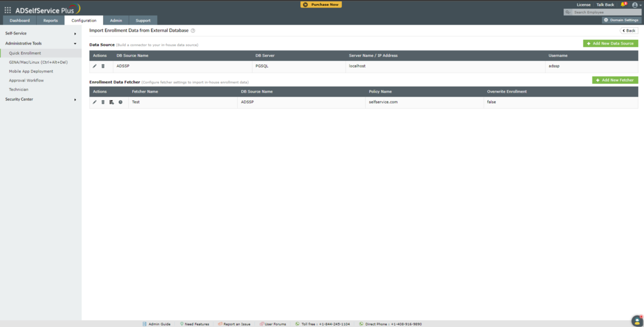644x327 pixels.
Task: Open the user account dropdown
Action: [x=635, y=5]
